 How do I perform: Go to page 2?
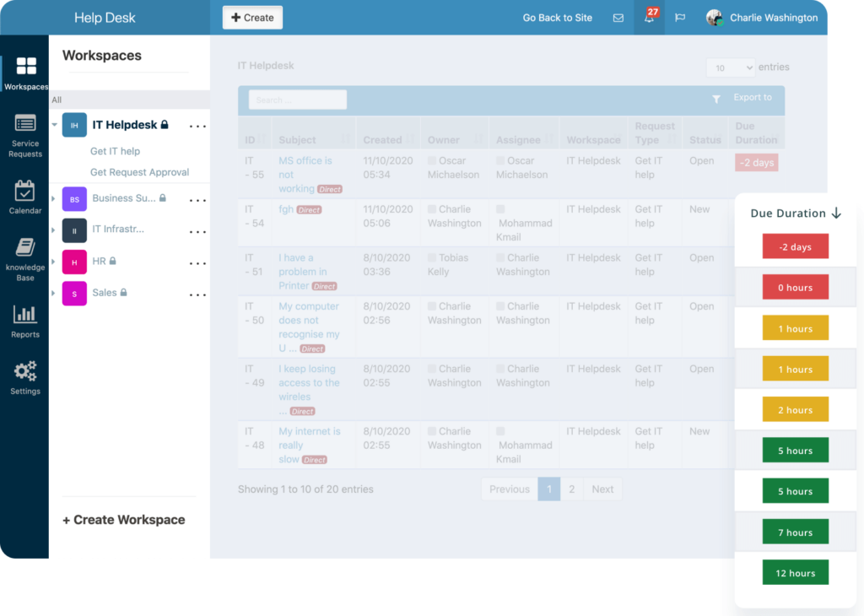(x=572, y=489)
